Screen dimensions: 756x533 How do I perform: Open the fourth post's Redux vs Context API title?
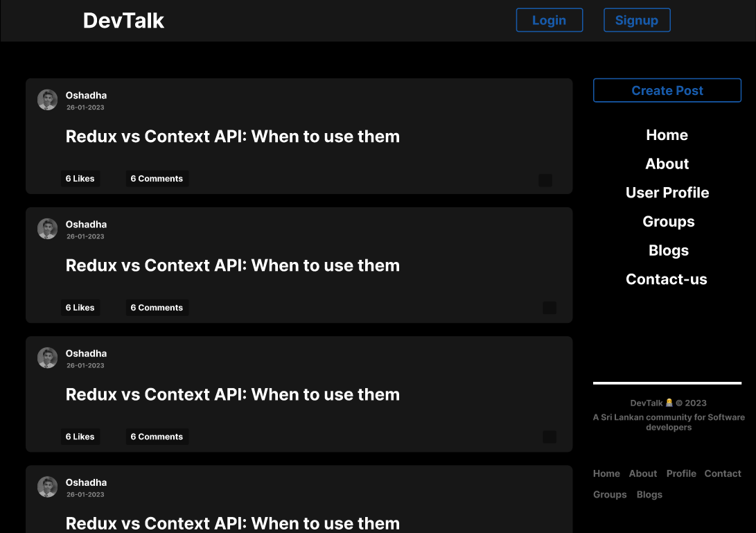232,523
